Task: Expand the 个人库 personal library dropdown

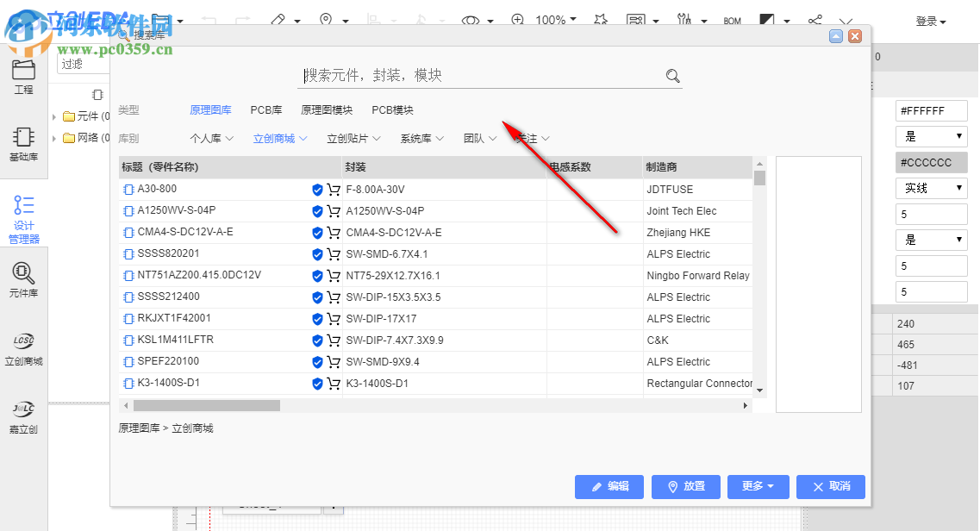Action: [211, 139]
